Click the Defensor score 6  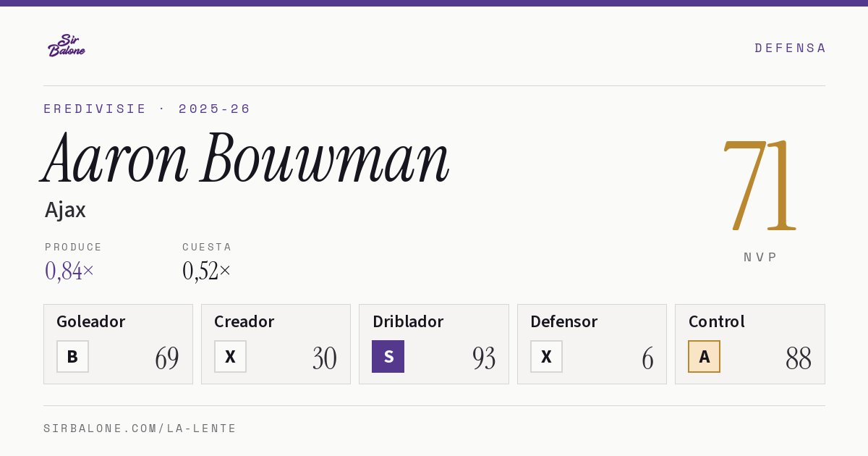(x=647, y=358)
